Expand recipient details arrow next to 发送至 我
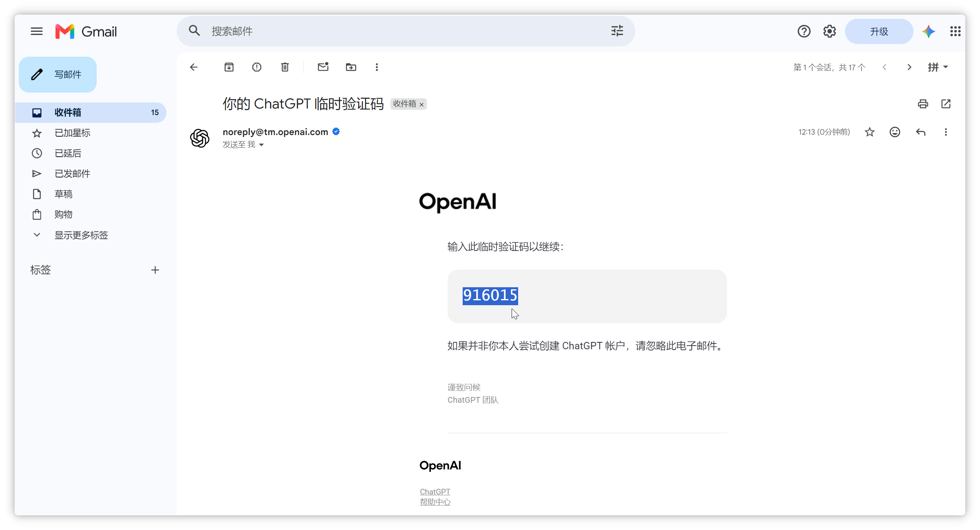980x530 pixels. [262, 145]
